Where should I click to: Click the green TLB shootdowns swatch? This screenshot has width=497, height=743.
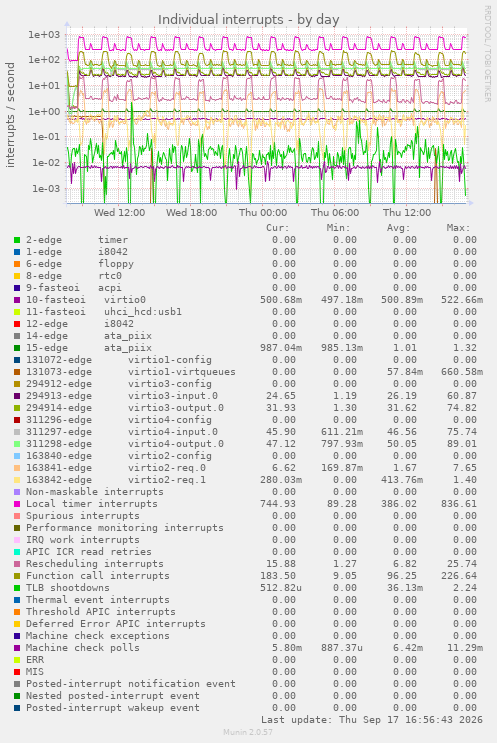coord(17,588)
